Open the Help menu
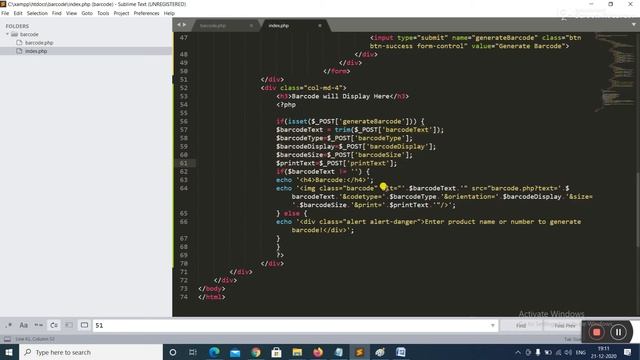640x360 pixels. [169, 13]
